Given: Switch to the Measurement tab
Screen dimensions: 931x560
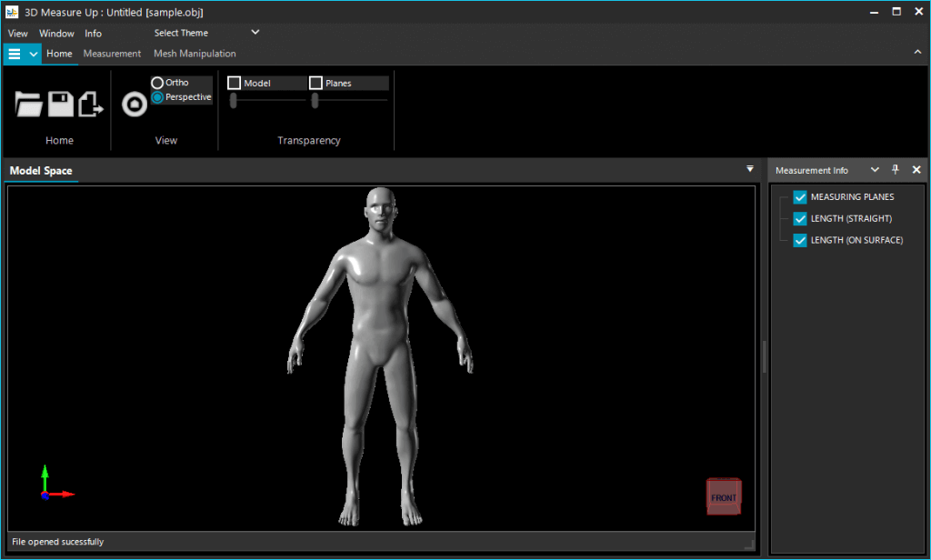Looking at the screenshot, I should coord(112,54).
